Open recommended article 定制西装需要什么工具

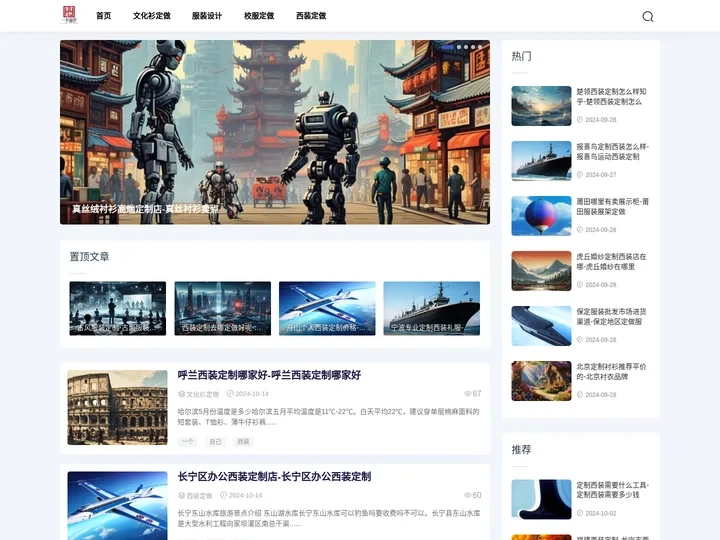tap(613, 490)
